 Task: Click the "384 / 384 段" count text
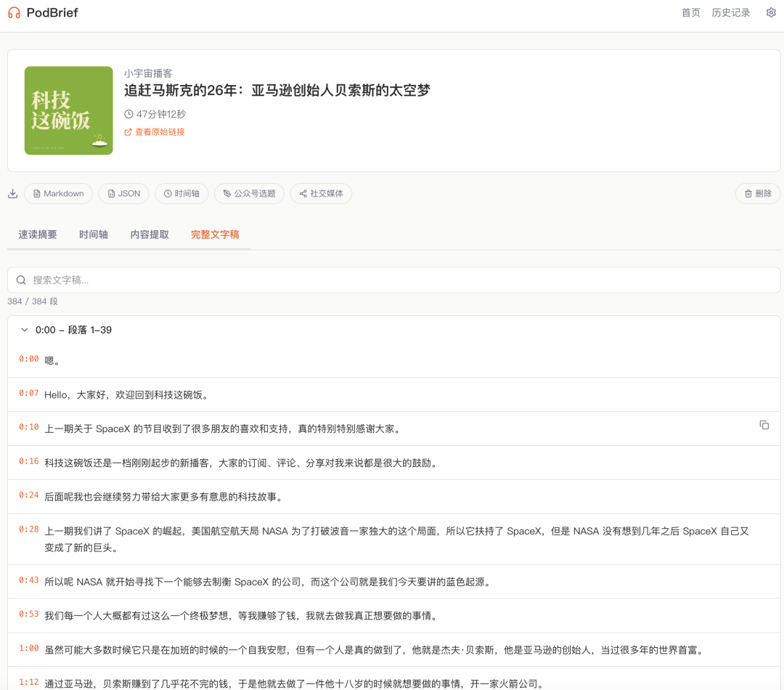[33, 301]
